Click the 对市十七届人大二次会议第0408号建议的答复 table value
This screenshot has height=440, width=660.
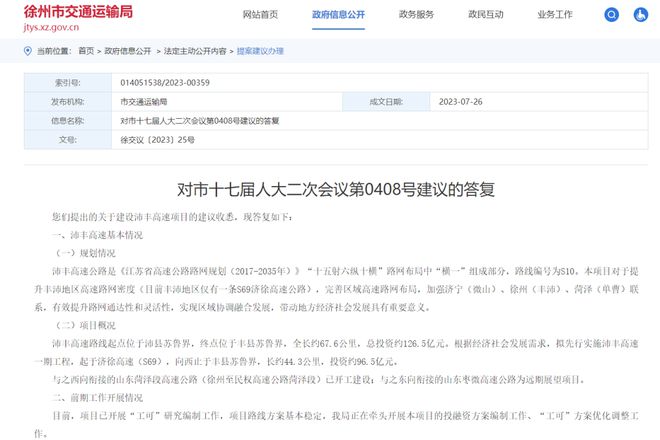click(x=200, y=121)
